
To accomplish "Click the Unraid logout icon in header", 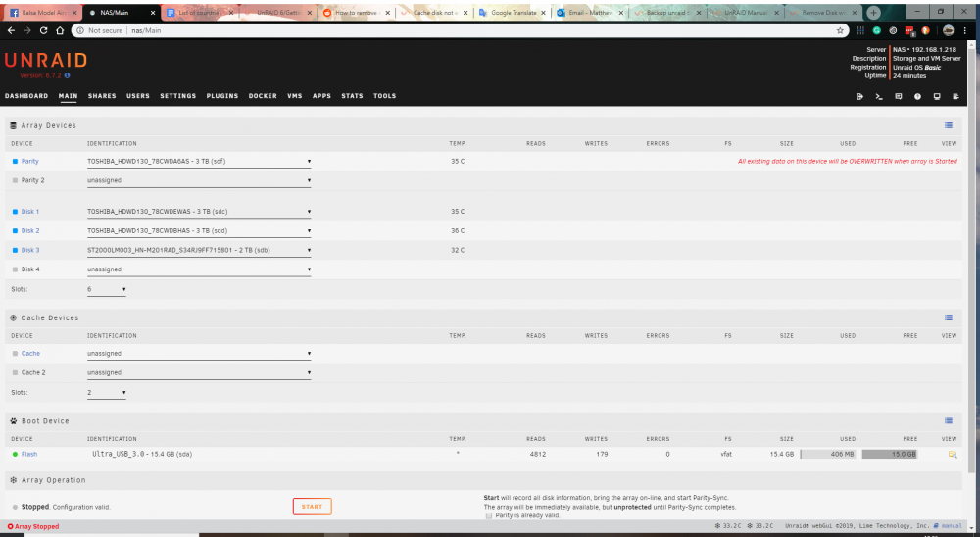I will pyautogui.click(x=860, y=96).
